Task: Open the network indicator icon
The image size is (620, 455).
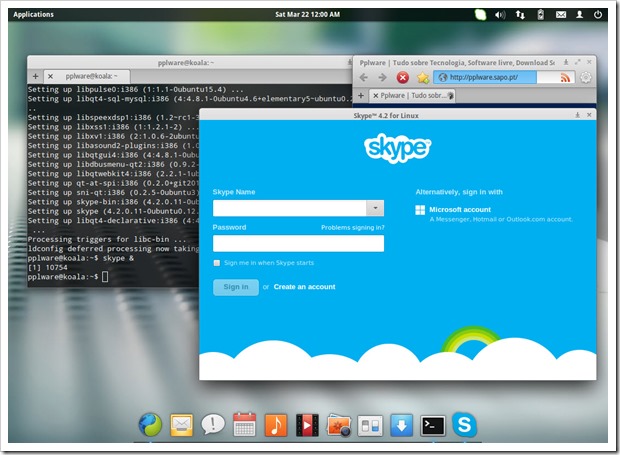Action: pyautogui.click(x=520, y=15)
